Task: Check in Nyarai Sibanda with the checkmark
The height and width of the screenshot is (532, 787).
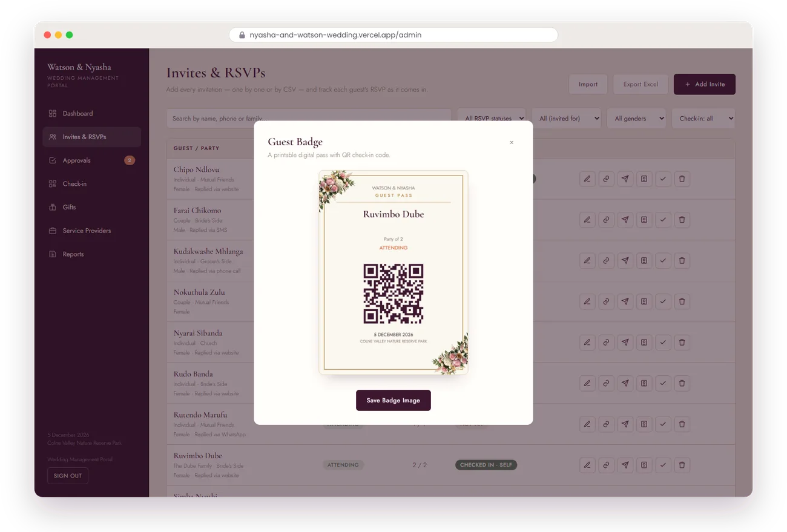Action: coord(664,343)
